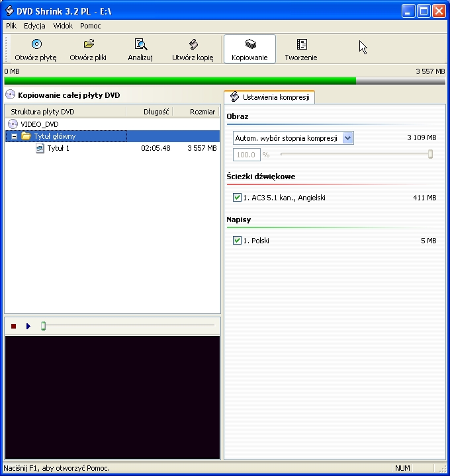Image resolution: width=450 pixels, height=476 pixels.
Task: Open the Plik menu
Action: point(11,26)
